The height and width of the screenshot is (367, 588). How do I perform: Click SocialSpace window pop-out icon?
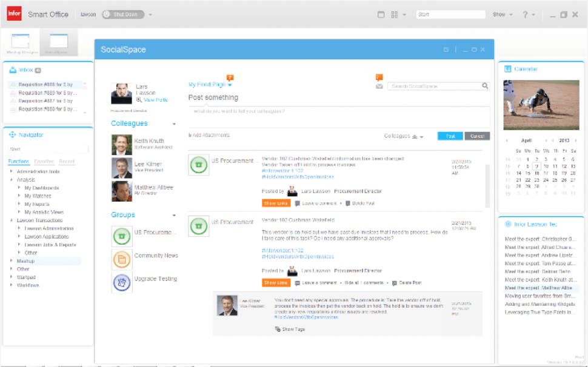coord(446,50)
